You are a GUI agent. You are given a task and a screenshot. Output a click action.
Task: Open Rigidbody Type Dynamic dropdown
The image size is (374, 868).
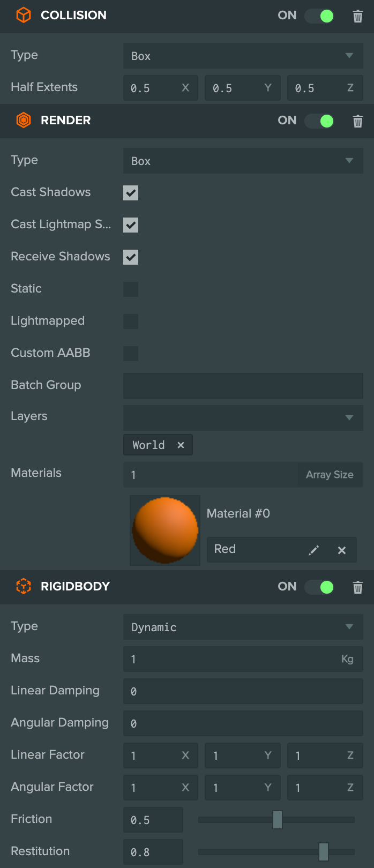243,627
